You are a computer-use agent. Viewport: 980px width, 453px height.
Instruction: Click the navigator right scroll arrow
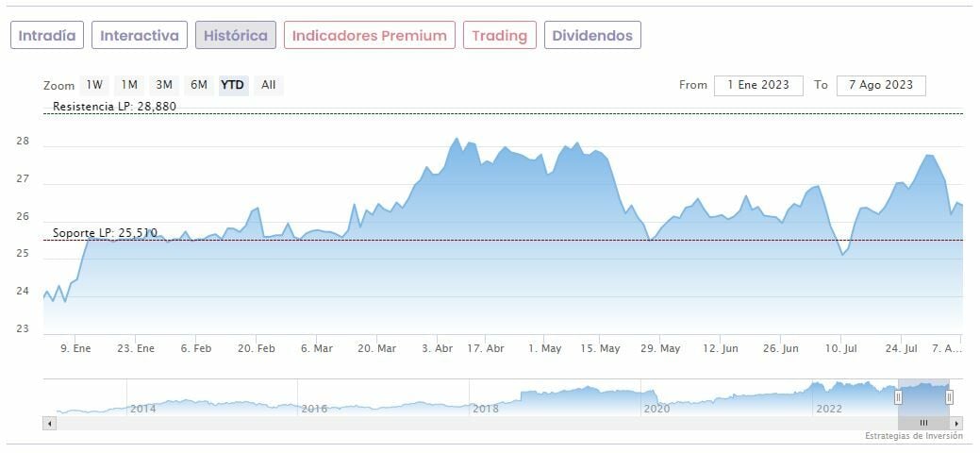(x=957, y=423)
